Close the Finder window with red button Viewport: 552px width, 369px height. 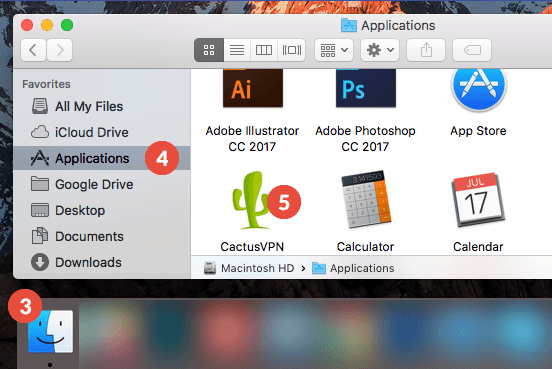point(27,25)
